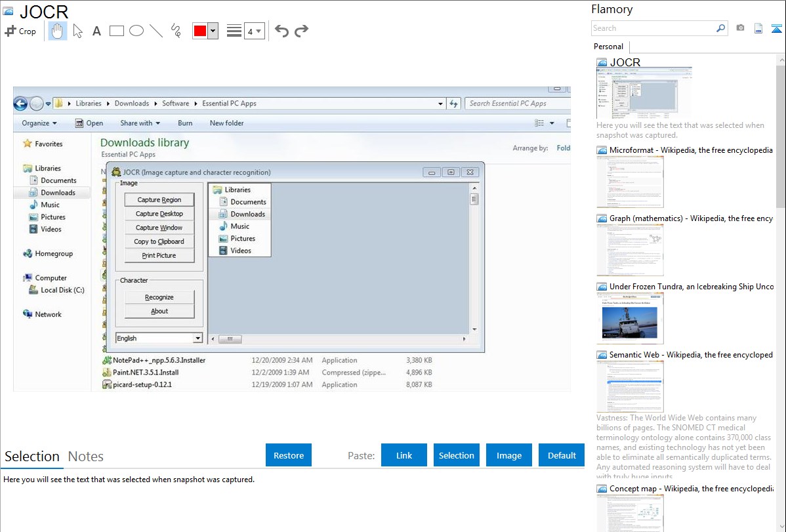Click into the Flamory Search field
786x532 pixels.
[653, 28]
